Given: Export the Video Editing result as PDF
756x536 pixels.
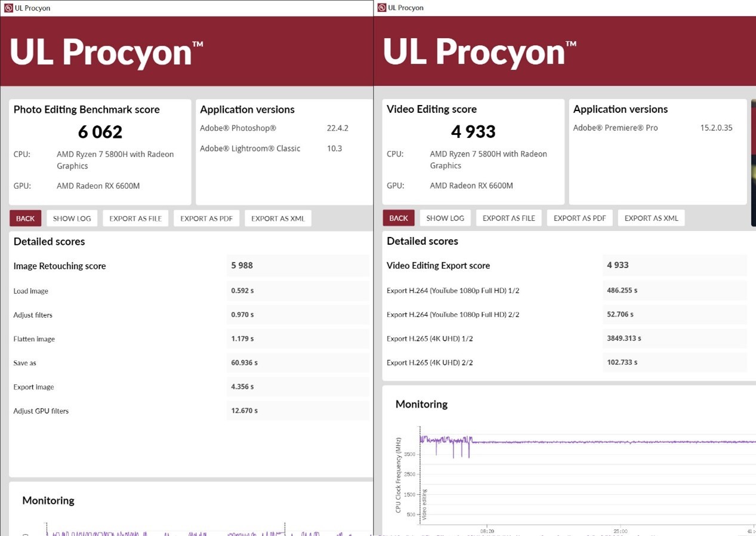Looking at the screenshot, I should (x=580, y=218).
